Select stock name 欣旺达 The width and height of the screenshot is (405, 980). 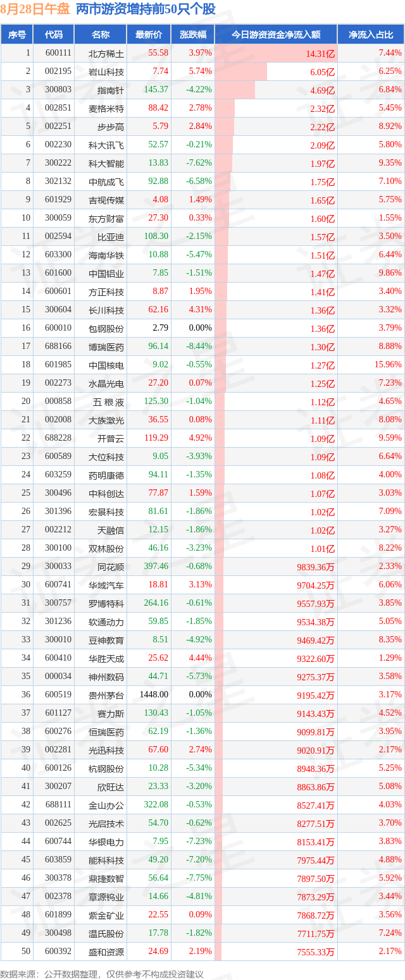111,787
